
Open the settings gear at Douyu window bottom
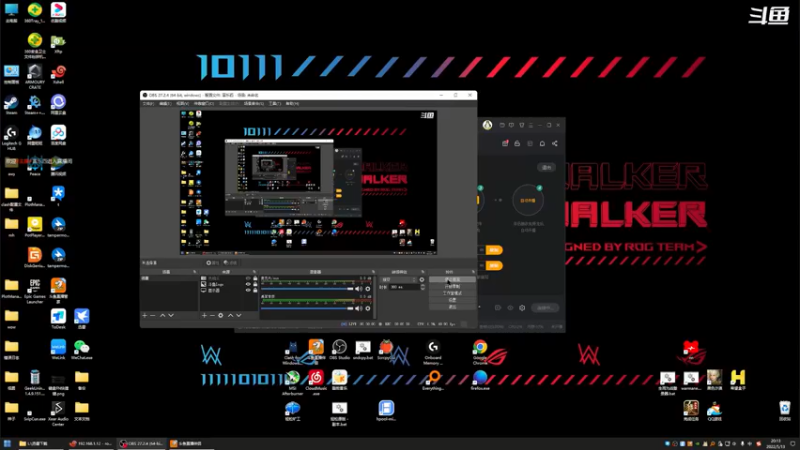tap(522, 308)
